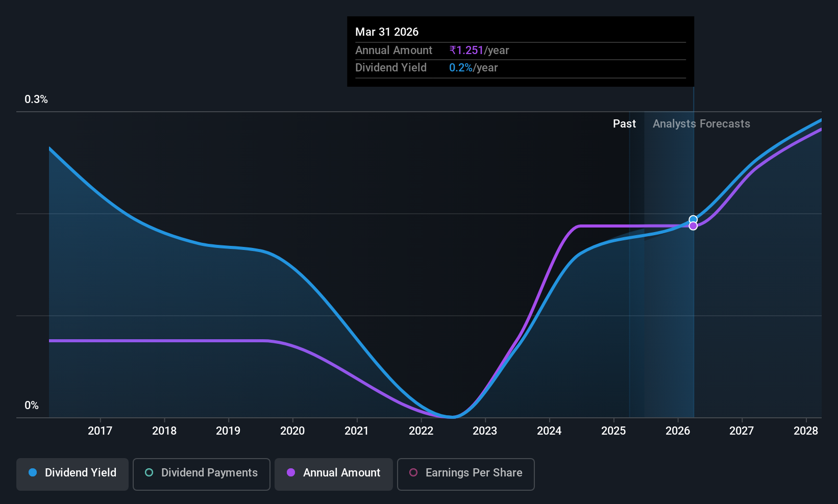Click the 2020 x-axis label
This screenshot has width=838, height=504.
[292, 431]
